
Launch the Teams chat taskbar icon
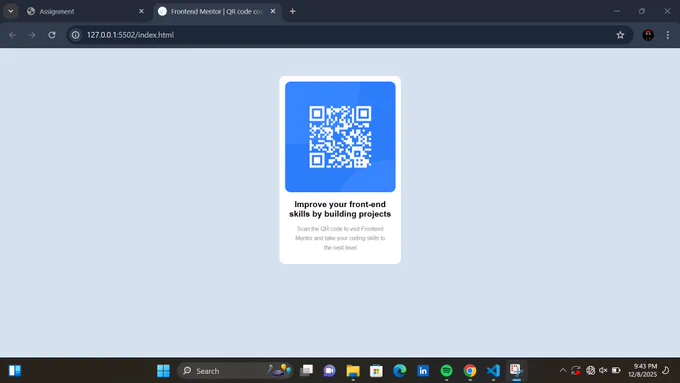(x=330, y=370)
